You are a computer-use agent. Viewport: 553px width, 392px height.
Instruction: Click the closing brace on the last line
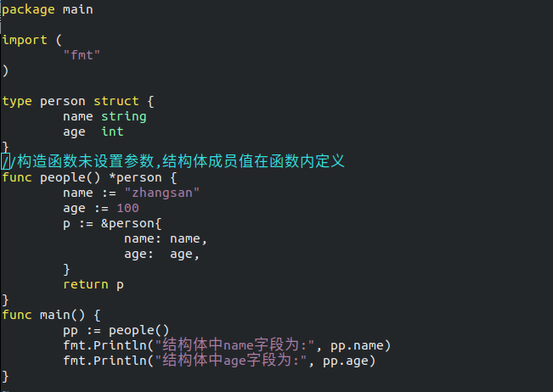coord(6,376)
